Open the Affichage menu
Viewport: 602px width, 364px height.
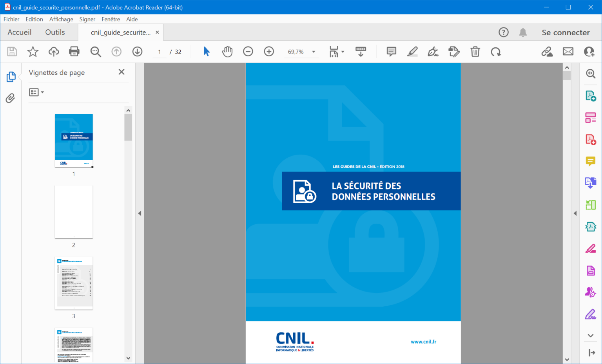61,19
